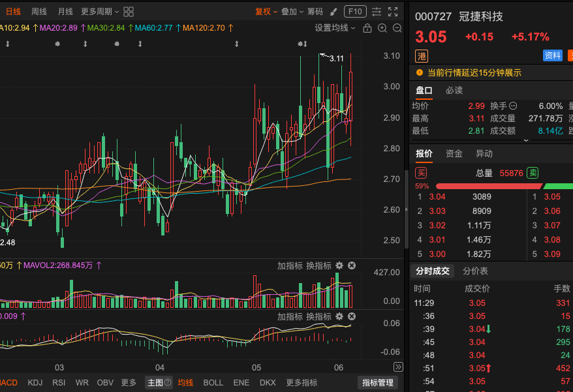
Task: Select the 资金 tab
Action: tap(454, 153)
